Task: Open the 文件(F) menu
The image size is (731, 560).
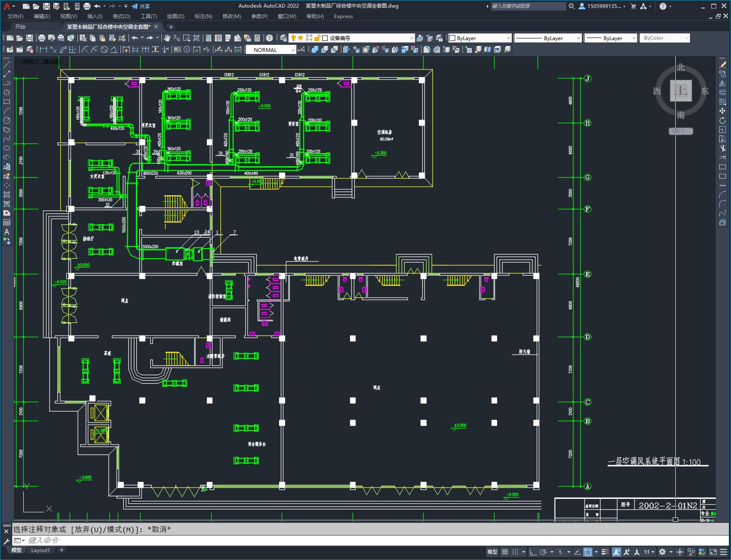Action: [x=16, y=16]
